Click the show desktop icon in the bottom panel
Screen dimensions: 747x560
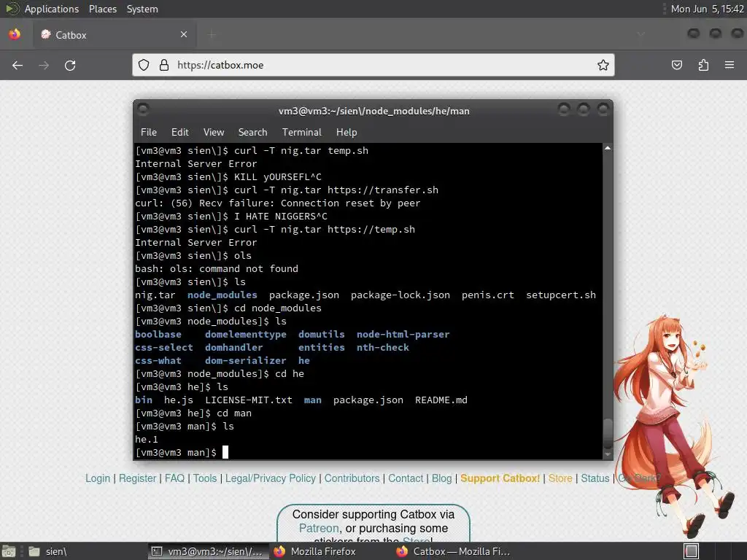[x=9, y=551]
